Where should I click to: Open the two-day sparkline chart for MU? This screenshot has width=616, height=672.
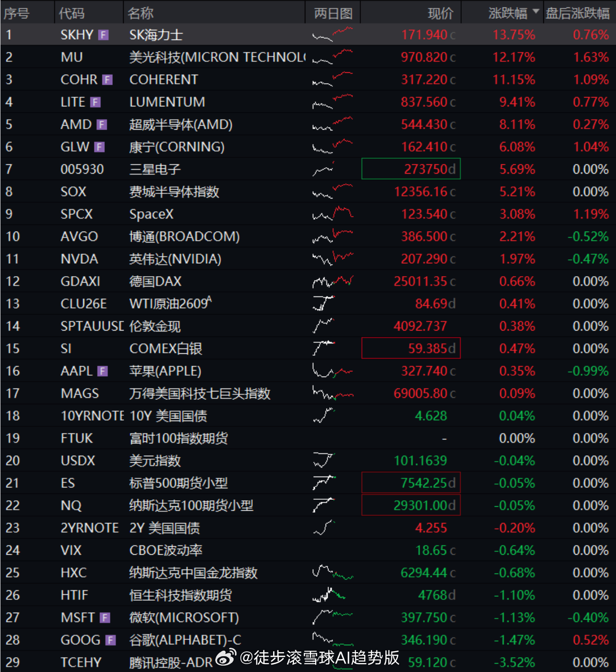click(332, 57)
